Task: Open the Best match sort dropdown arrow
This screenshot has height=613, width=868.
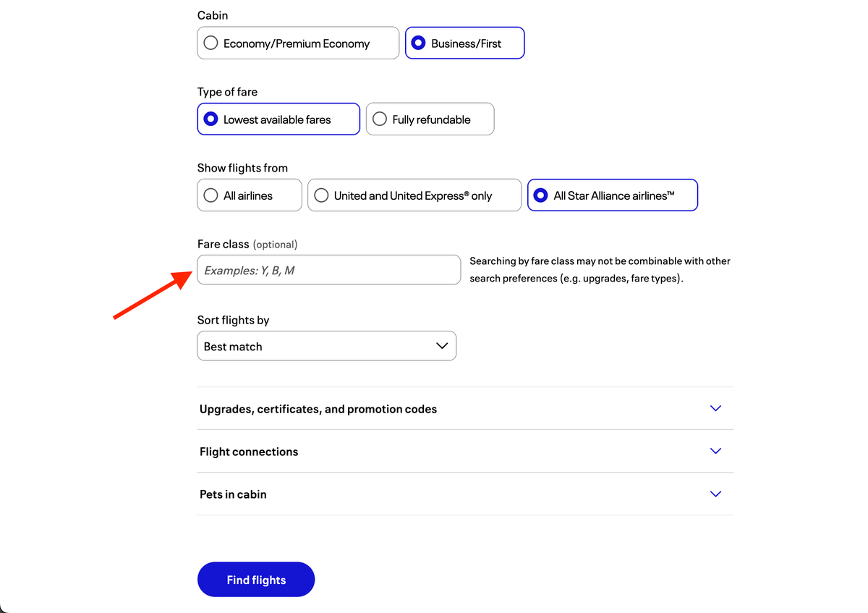Action: (442, 346)
